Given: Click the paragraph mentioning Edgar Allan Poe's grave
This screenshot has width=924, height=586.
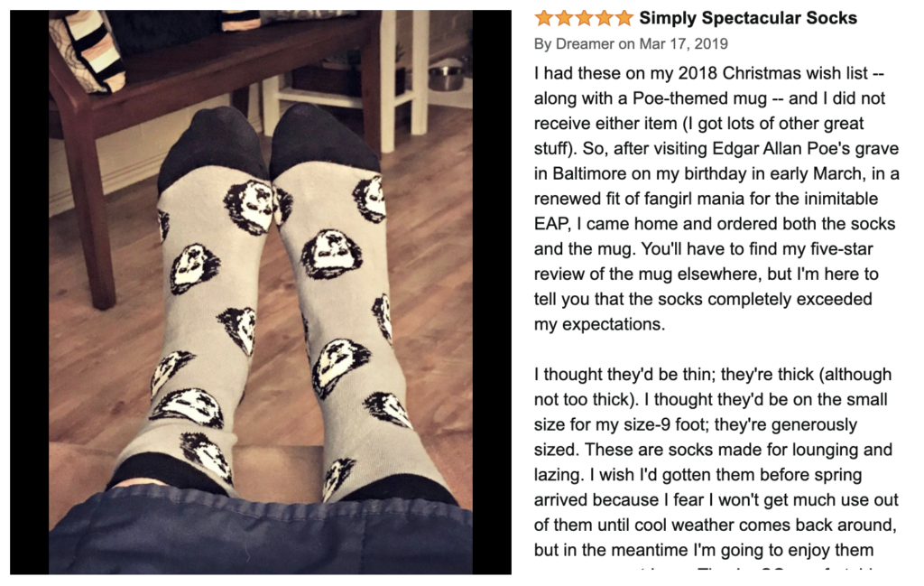Looking at the screenshot, I should 716,199.
